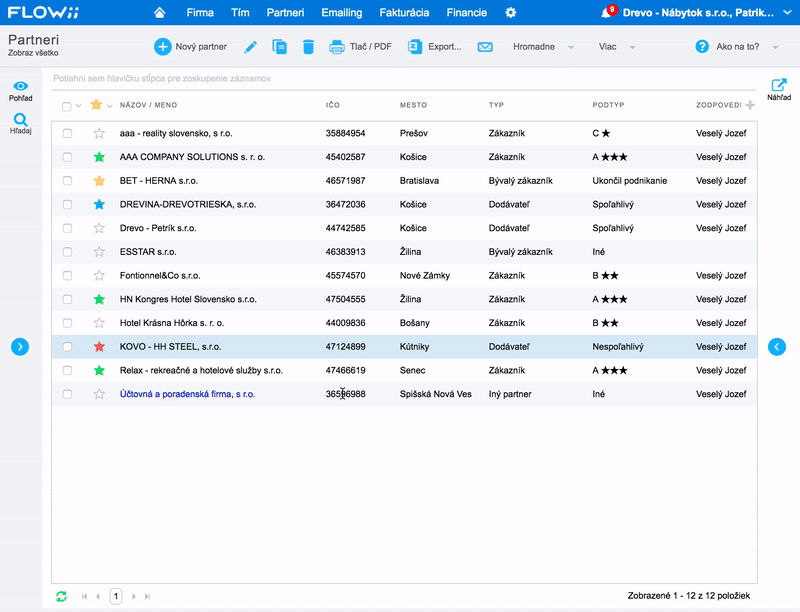Image resolution: width=800 pixels, height=612 pixels.
Task: Open the Fakturácia menu
Action: tap(404, 13)
